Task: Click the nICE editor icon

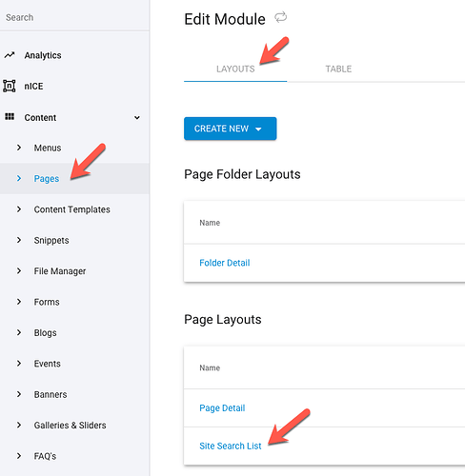Action: pos(10,86)
